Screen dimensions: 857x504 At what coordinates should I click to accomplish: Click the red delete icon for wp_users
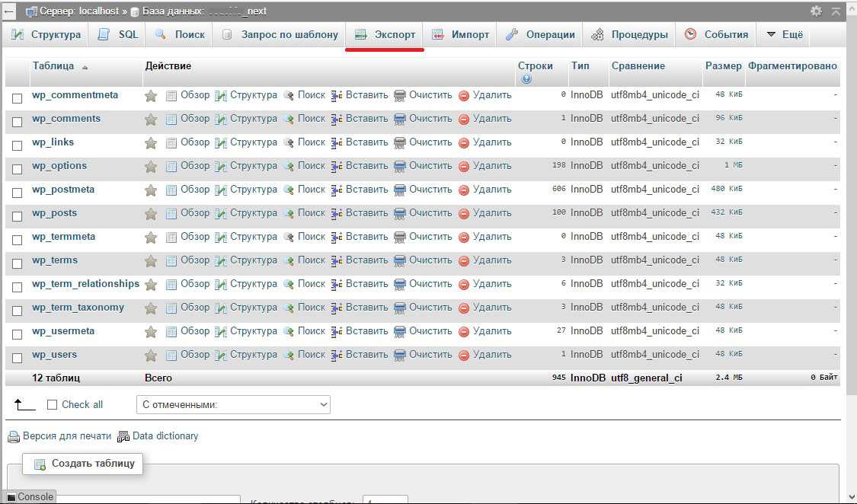click(464, 356)
